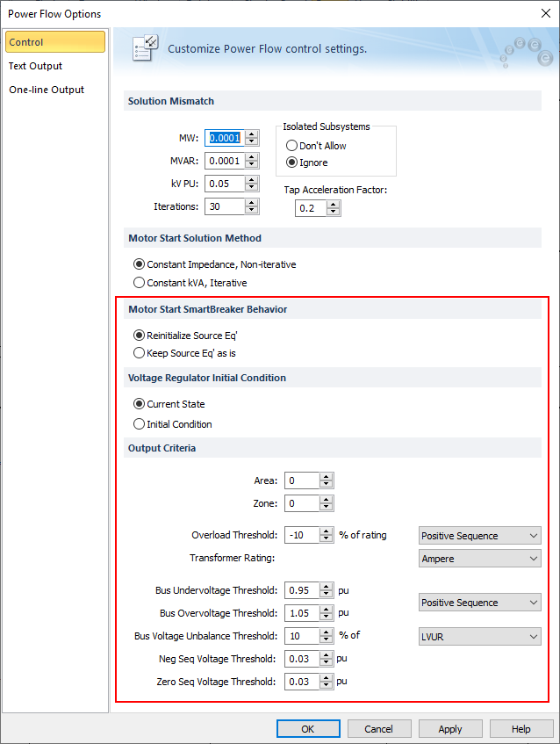Open the Transformer Rating Ampere dropdown
Viewport: 560px width, 744px height.
(x=480, y=559)
